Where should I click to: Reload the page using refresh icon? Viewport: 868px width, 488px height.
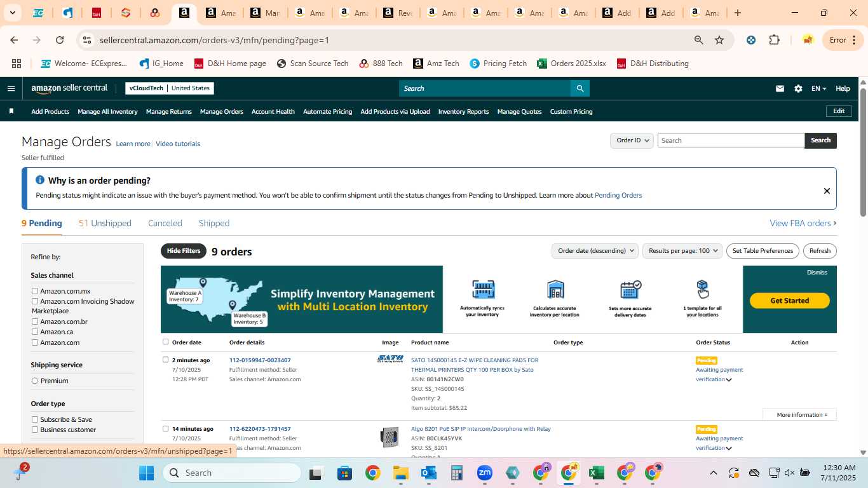(x=60, y=40)
